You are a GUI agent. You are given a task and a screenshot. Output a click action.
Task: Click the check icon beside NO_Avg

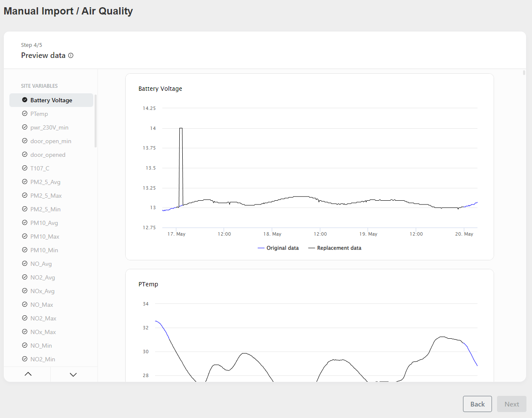point(25,264)
